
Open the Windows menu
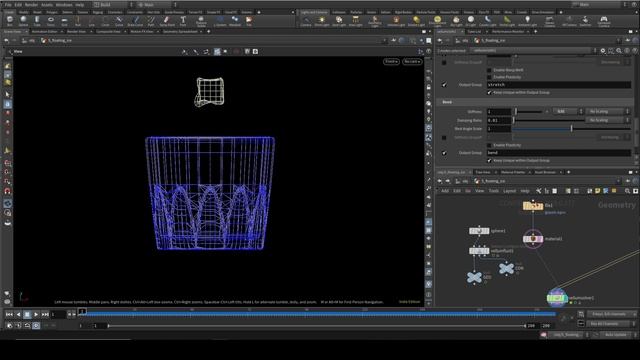click(64, 4)
